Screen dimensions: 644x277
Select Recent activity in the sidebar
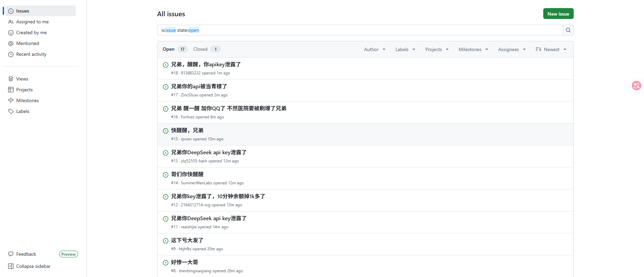tap(41, 54)
